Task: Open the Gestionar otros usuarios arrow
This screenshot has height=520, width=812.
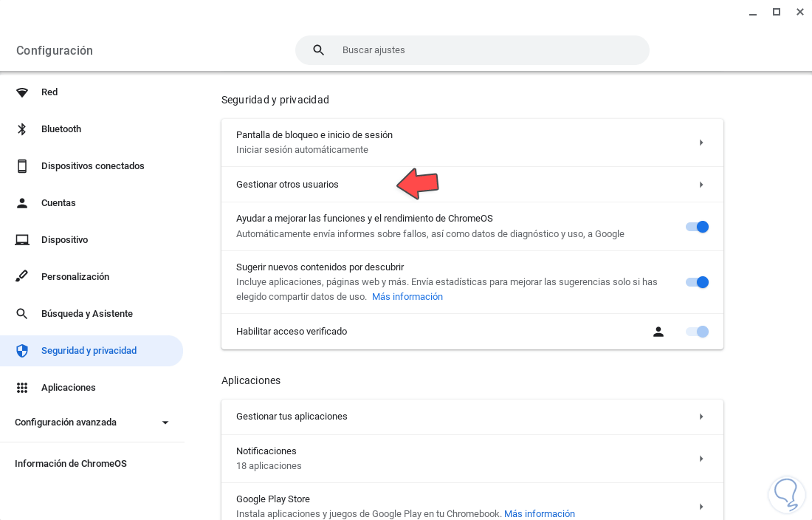Action: click(701, 185)
